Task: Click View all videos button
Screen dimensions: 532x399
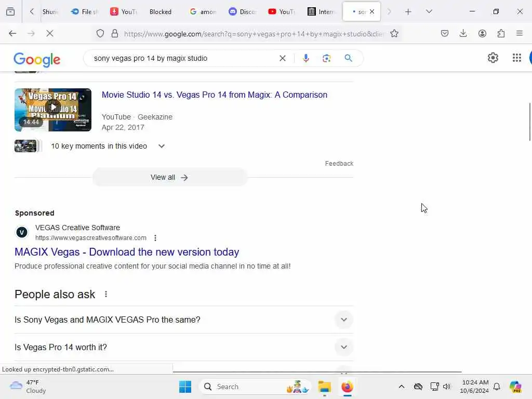Action: click(x=170, y=178)
